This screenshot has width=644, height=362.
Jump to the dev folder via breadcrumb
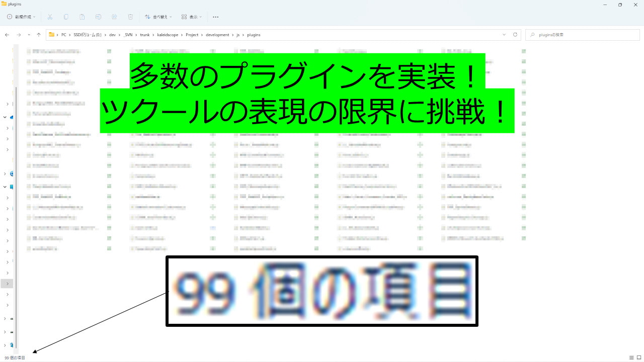[112, 35]
